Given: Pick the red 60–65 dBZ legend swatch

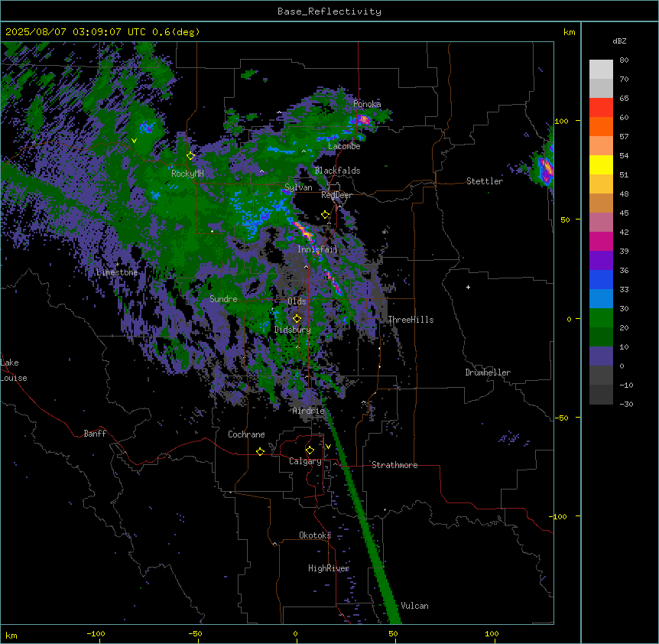Looking at the screenshot, I should (601, 108).
